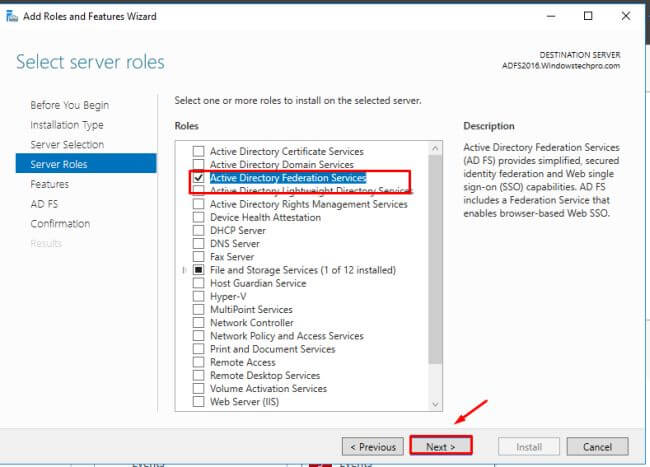This screenshot has height=467, width=650.
Task: Select 'DNS Server' label text
Action: (235, 244)
